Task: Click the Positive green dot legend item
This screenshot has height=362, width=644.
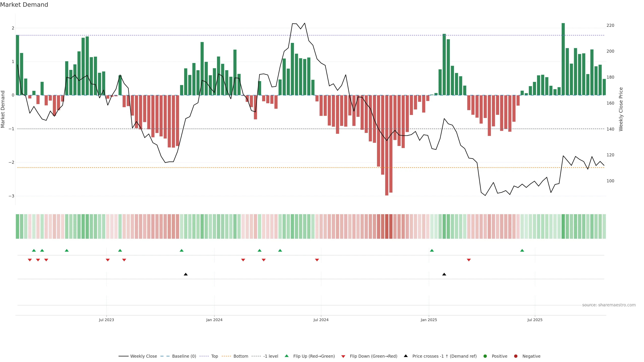Action: 485,356
